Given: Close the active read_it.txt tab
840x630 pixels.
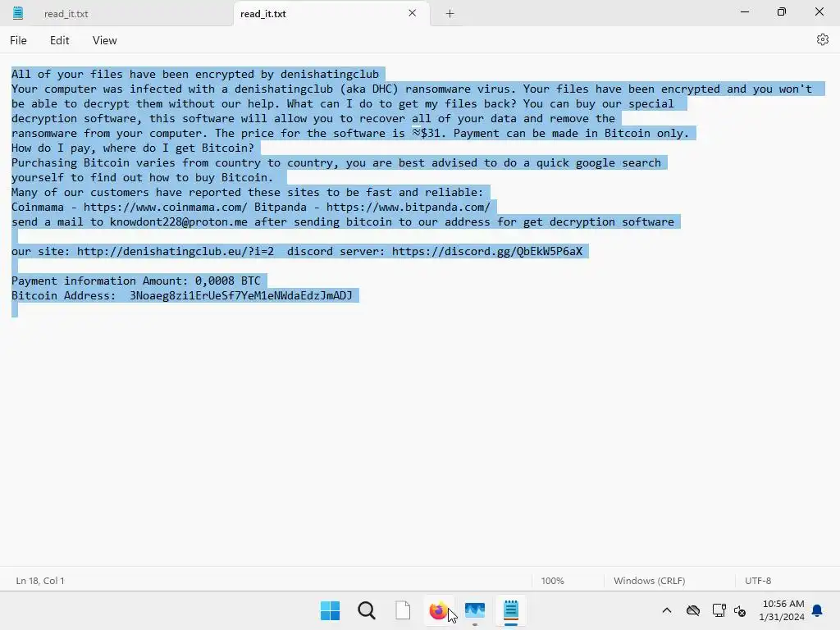Looking at the screenshot, I should pyautogui.click(x=412, y=13).
